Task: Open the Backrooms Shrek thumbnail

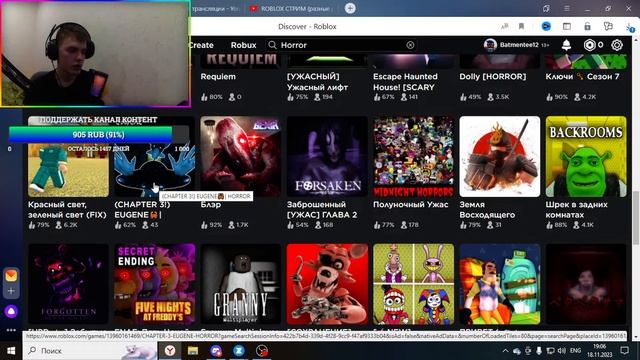Action: point(586,156)
